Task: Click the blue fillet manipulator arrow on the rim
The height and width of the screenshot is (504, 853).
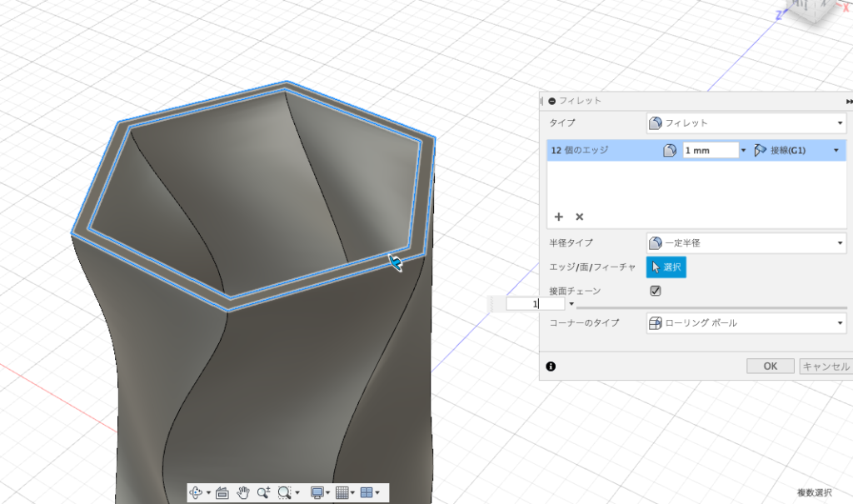Action: coord(396,262)
